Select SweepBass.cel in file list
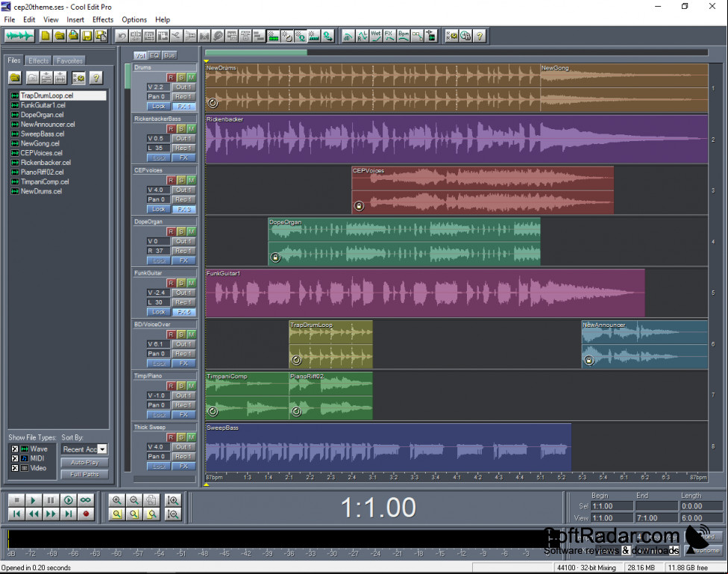The width and height of the screenshot is (728, 574). pos(42,134)
